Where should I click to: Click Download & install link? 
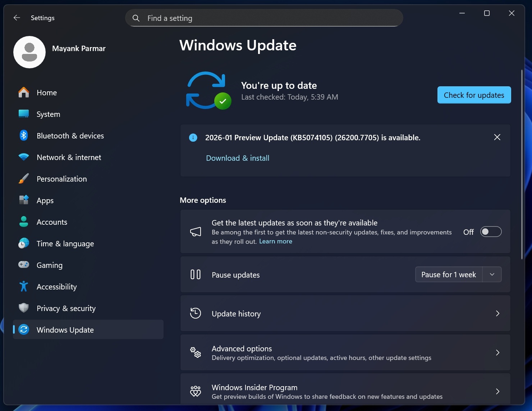click(237, 158)
